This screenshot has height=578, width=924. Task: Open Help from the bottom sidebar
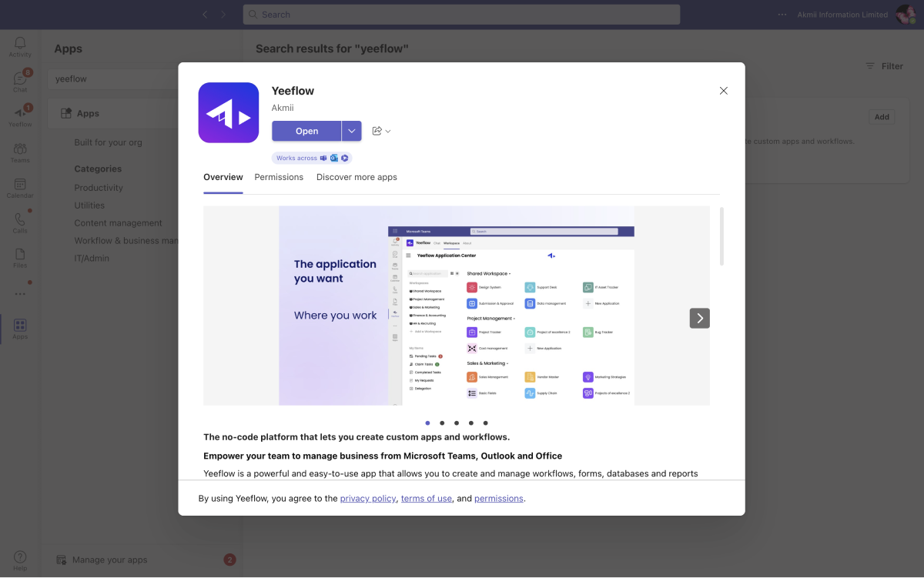point(19,555)
